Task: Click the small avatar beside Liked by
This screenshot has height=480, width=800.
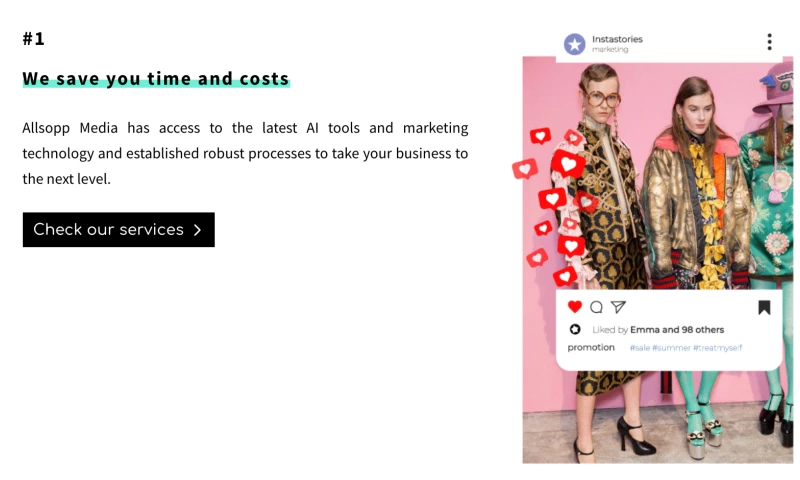Action: [575, 329]
